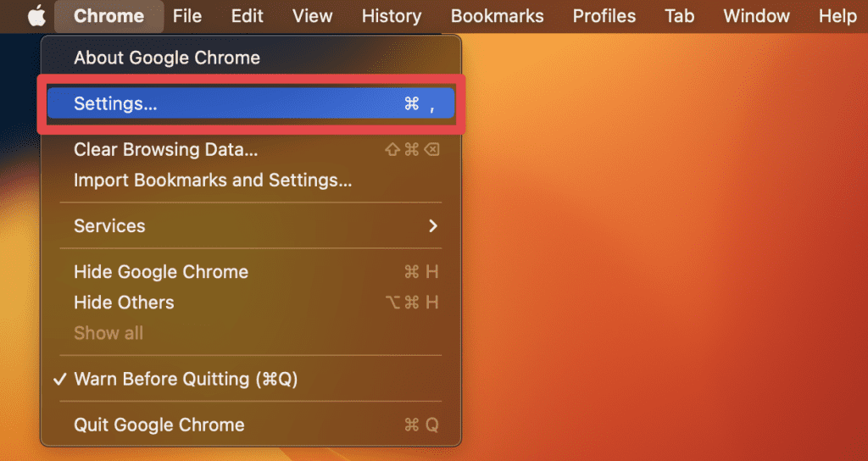868x461 pixels.
Task: Choose Clear Browsing Data…
Action: [166, 150]
